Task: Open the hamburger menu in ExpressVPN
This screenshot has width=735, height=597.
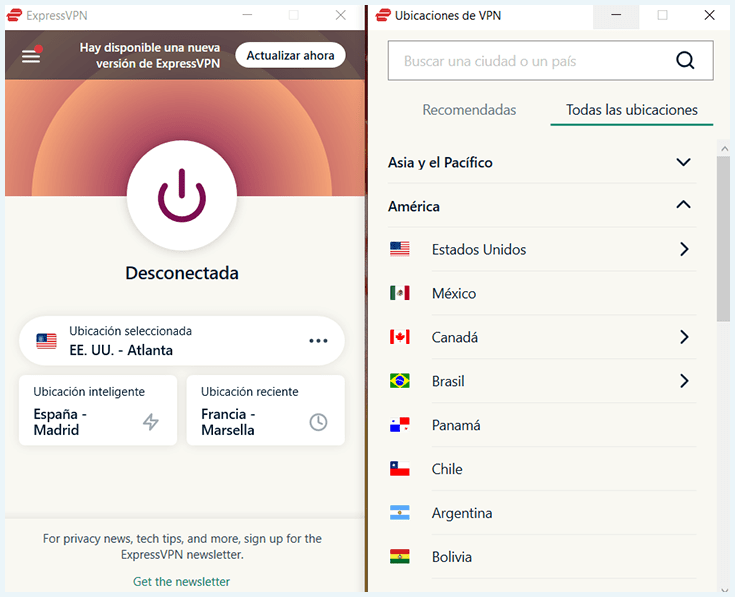Action: tap(31, 56)
